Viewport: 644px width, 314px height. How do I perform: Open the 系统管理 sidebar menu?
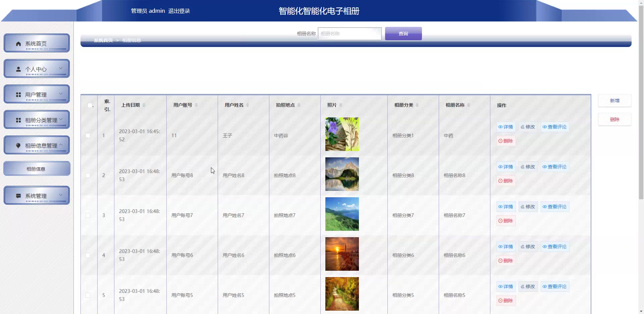[37, 195]
